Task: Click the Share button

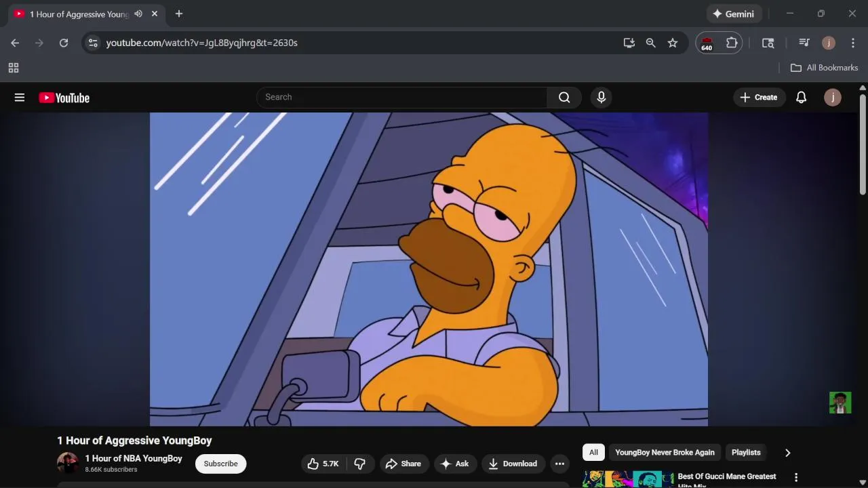Action: (403, 464)
